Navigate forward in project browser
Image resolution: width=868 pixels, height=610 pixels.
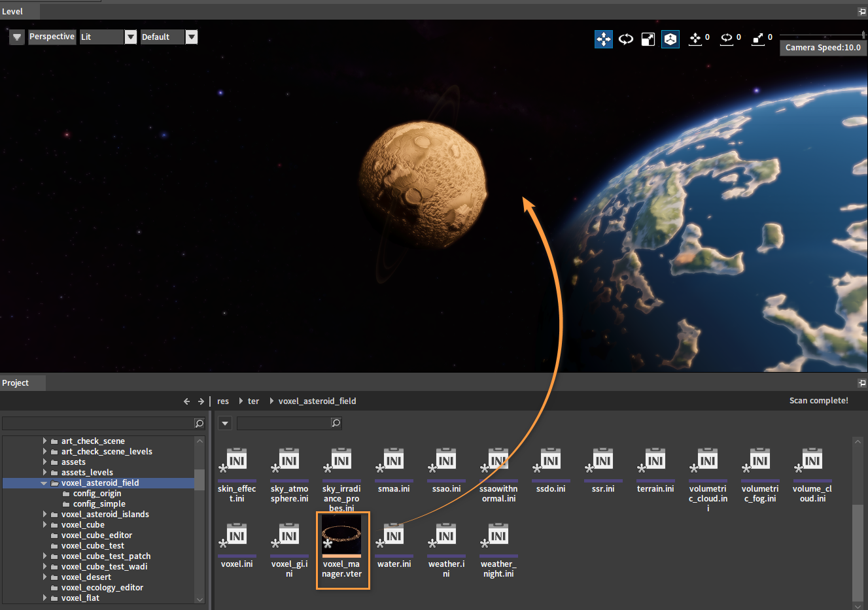click(201, 401)
